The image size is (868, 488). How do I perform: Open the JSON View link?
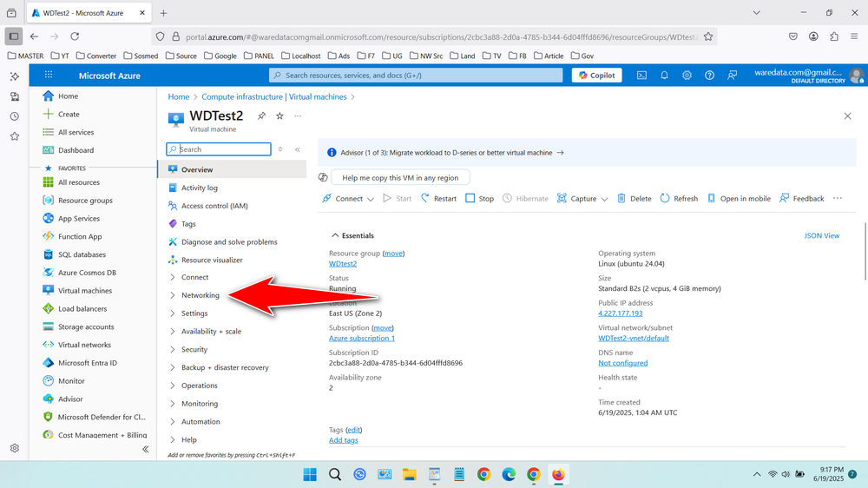pyautogui.click(x=821, y=235)
